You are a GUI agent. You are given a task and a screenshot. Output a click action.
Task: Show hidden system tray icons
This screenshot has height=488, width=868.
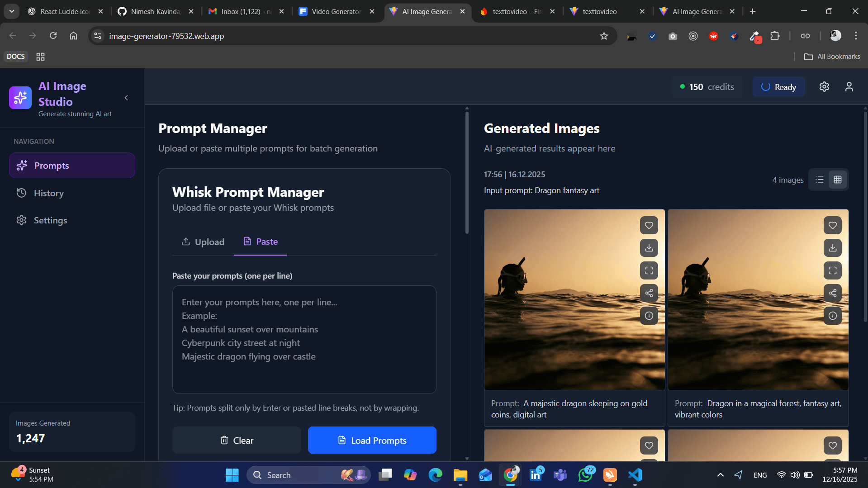click(x=720, y=475)
